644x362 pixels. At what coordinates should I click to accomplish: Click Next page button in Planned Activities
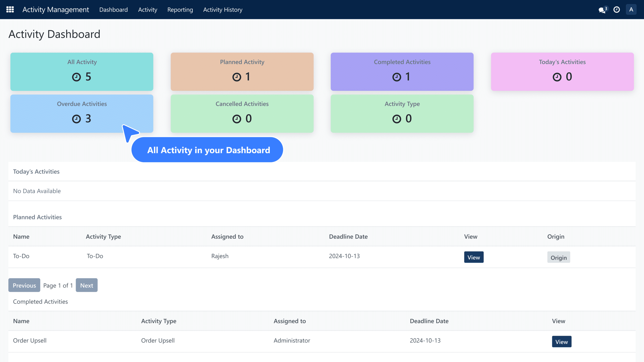coord(87,285)
